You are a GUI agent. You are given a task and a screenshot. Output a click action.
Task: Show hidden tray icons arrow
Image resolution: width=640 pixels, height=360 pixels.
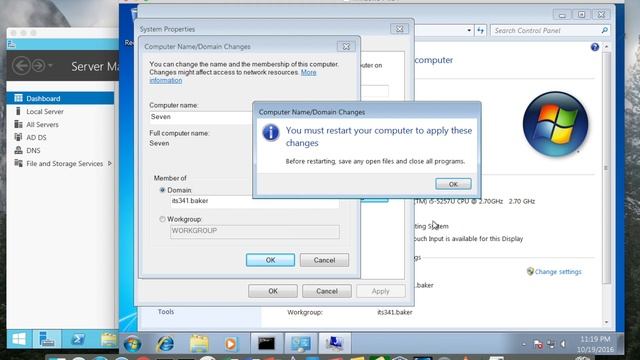tap(524, 344)
